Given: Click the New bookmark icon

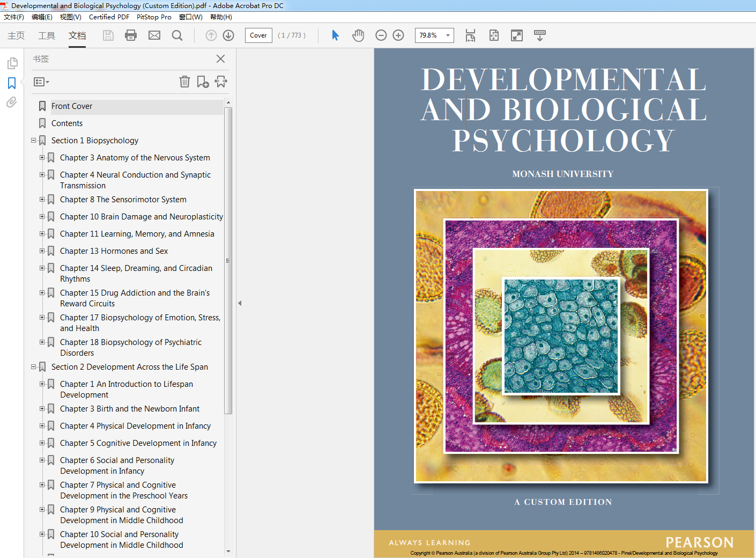Looking at the screenshot, I should click(x=203, y=82).
